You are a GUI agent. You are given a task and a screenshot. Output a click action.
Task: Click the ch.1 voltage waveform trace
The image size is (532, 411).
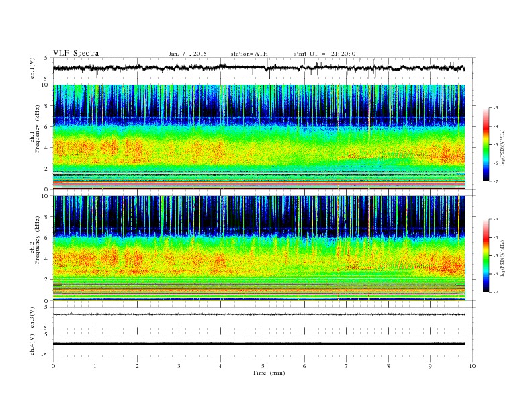(259, 68)
